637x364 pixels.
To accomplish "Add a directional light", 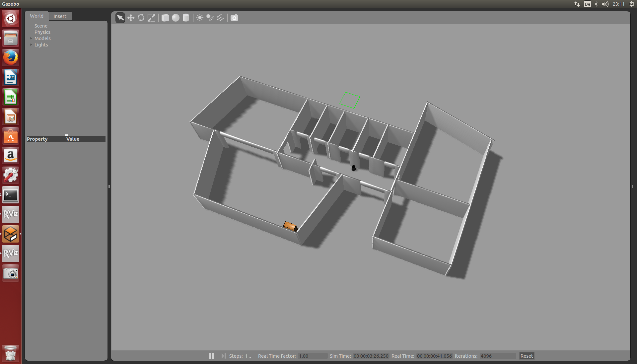I will click(x=220, y=18).
